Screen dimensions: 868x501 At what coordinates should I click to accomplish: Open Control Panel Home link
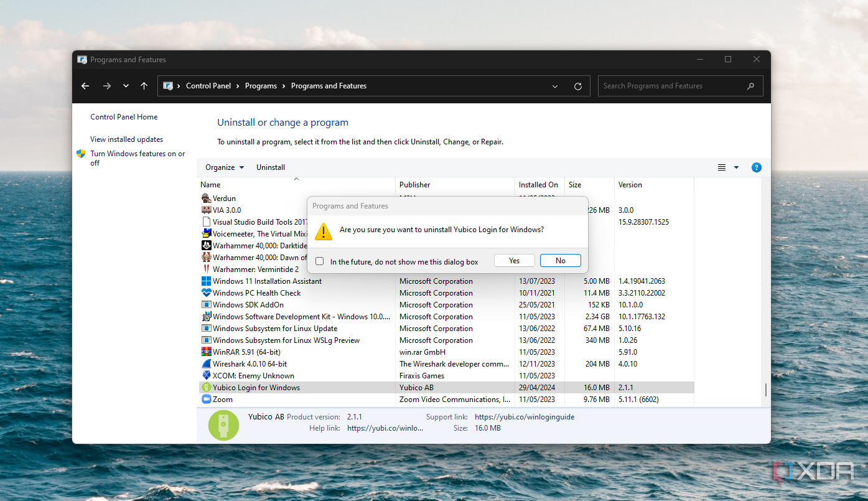[x=124, y=117]
